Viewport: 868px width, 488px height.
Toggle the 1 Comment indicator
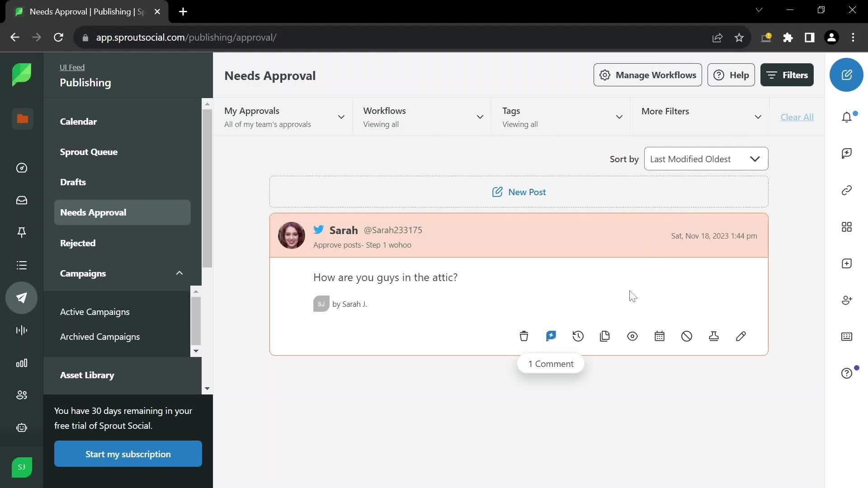click(x=551, y=363)
